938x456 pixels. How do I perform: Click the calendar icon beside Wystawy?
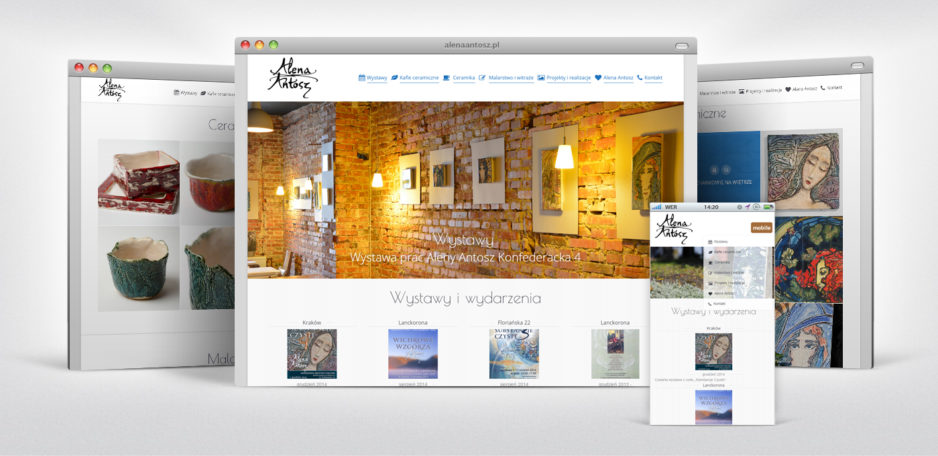[x=362, y=77]
